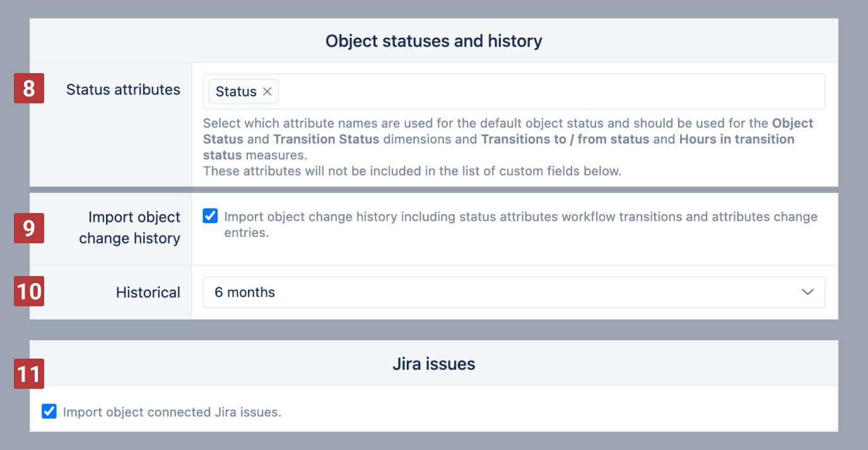Click the "Status attributes" row label
Image resolution: width=868 pixels, height=450 pixels.
pos(123,89)
